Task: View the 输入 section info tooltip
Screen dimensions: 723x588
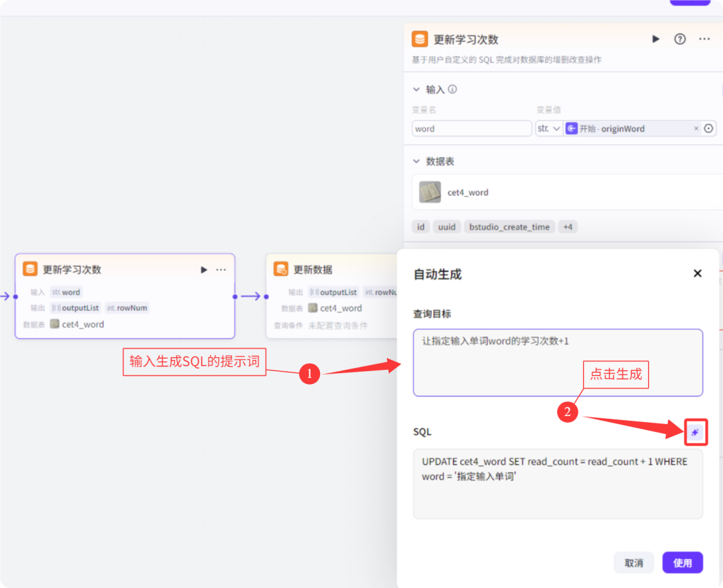Action: click(x=453, y=89)
